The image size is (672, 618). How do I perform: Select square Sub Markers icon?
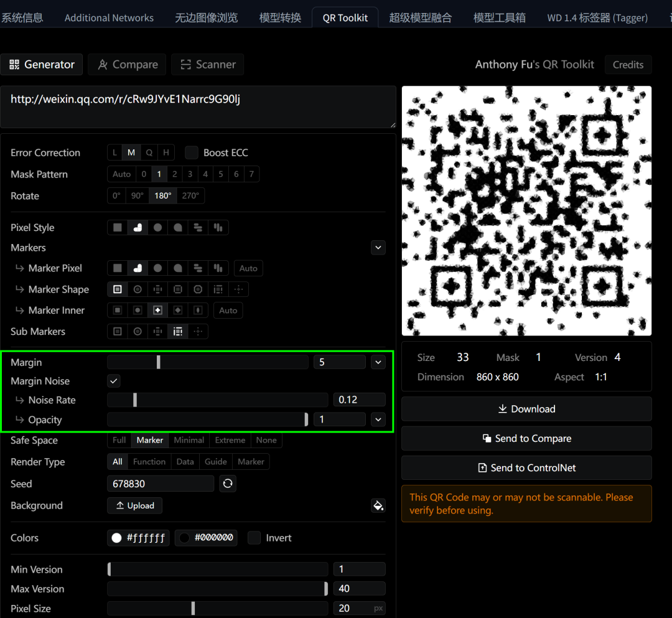pos(117,331)
